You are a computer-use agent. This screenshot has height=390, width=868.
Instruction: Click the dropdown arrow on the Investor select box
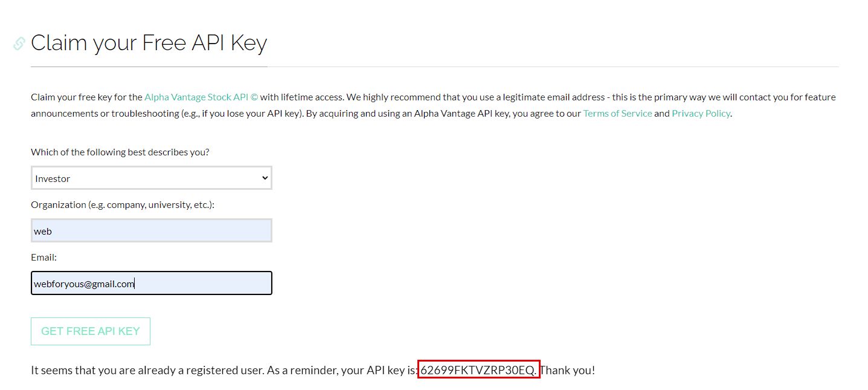265,178
